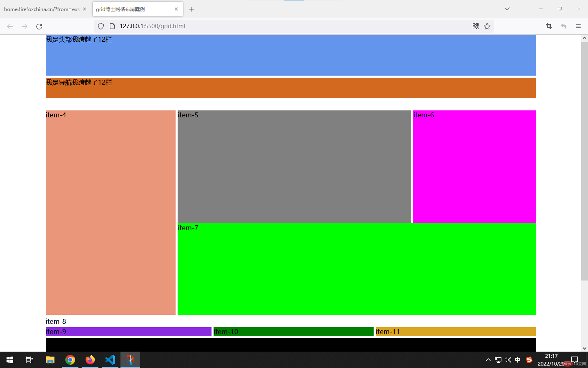Select the green item-7 block

coord(356,269)
